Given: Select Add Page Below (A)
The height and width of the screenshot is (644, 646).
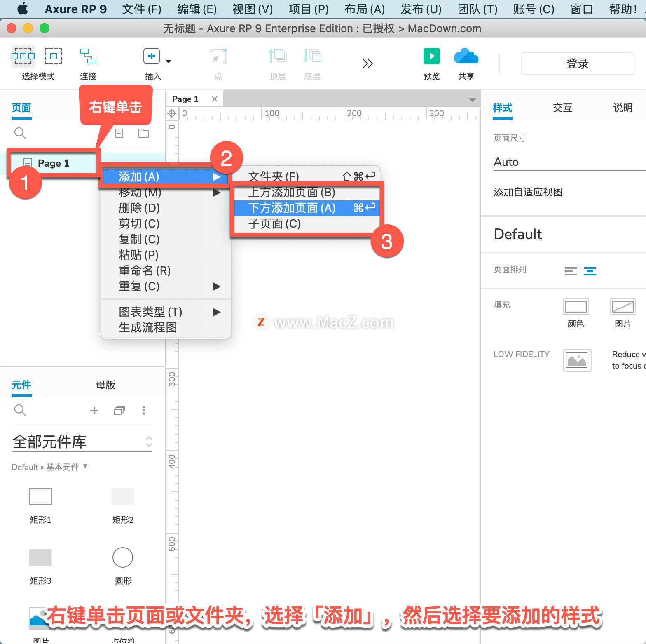Looking at the screenshot, I should pyautogui.click(x=307, y=208).
